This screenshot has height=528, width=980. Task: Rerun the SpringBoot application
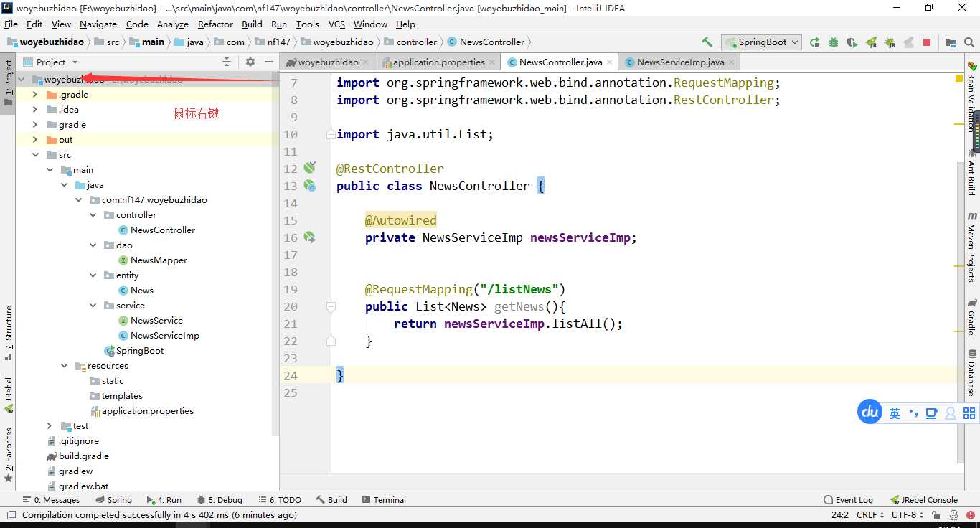(814, 42)
